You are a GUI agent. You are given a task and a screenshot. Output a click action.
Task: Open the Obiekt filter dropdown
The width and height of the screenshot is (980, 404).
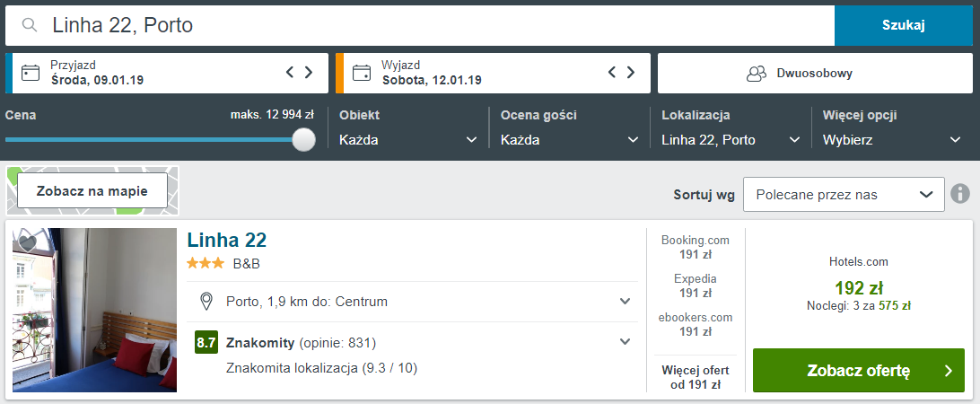(408, 140)
